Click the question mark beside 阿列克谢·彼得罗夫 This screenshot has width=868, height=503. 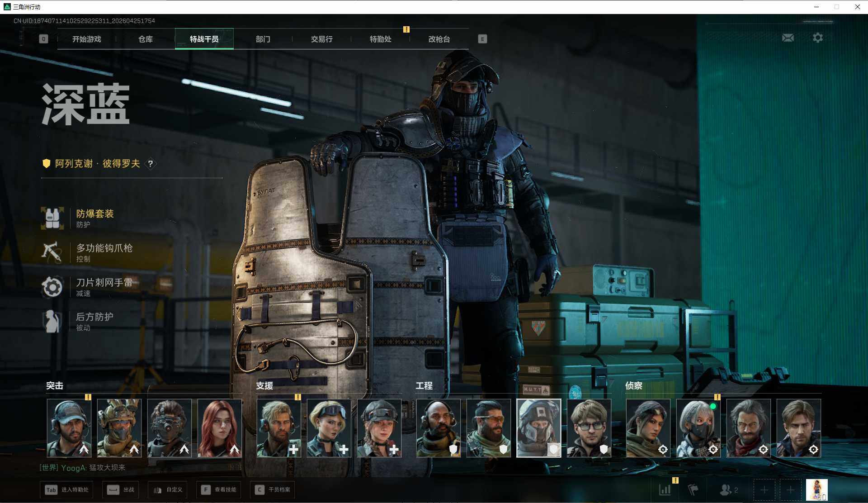tap(151, 164)
